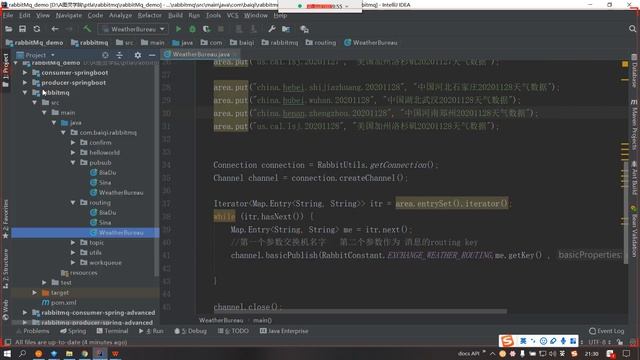
Task: Click the Open folder toolbar icon
Action: pos(9,29)
